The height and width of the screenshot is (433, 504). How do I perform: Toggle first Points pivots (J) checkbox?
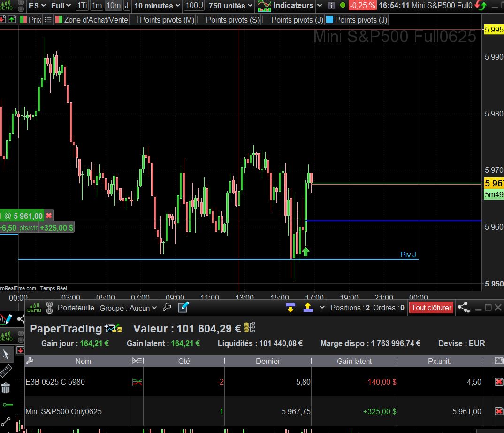click(266, 20)
